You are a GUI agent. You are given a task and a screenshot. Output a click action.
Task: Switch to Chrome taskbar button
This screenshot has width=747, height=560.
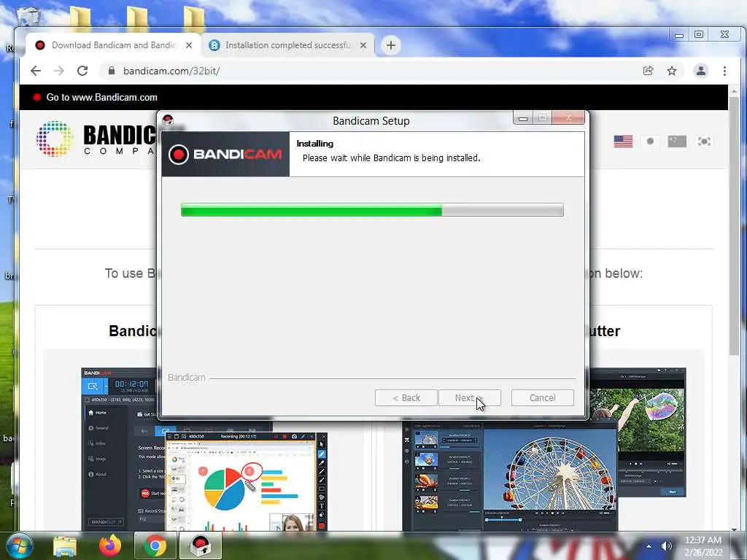[155, 545]
